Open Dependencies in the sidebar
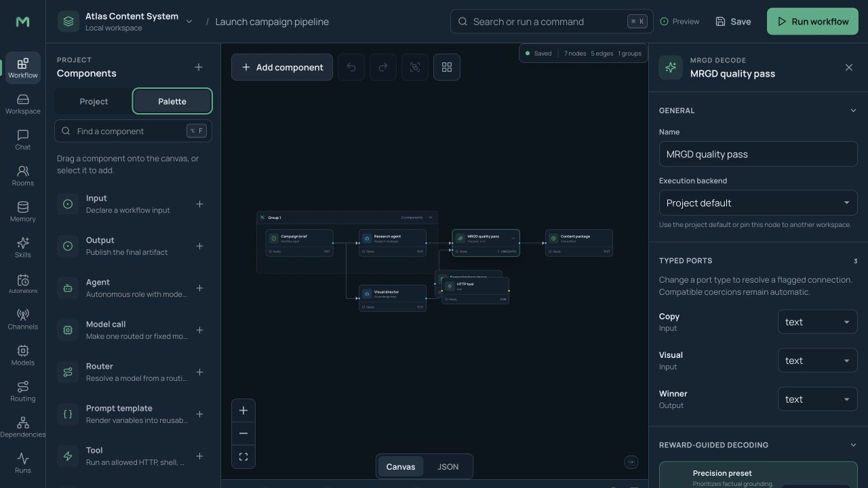The image size is (868, 488). pos(23,427)
